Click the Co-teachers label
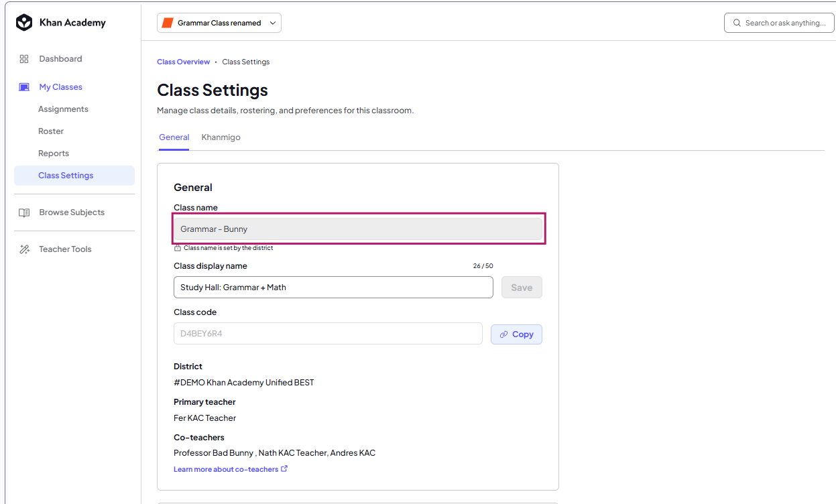 click(x=199, y=438)
